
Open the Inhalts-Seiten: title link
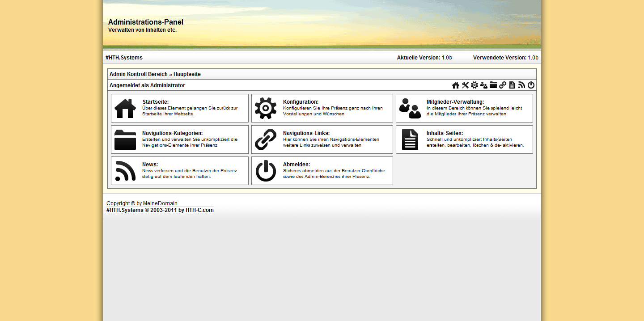coord(445,133)
